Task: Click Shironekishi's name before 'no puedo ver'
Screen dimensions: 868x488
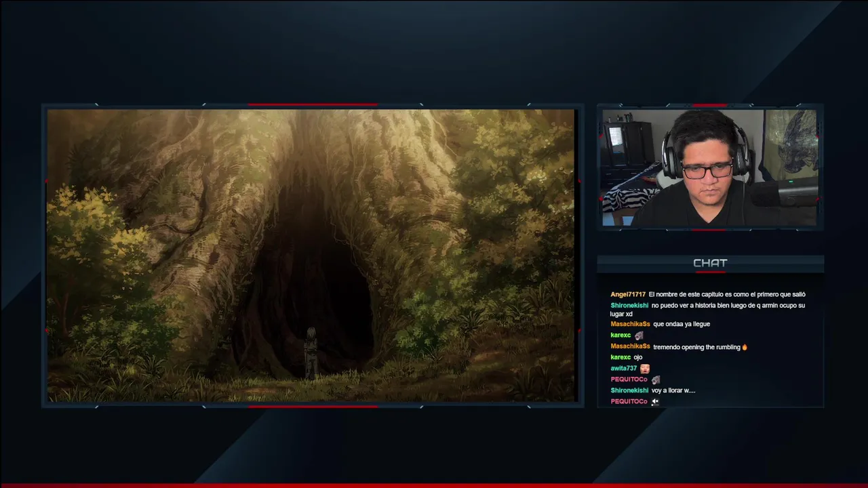Action: (629, 306)
